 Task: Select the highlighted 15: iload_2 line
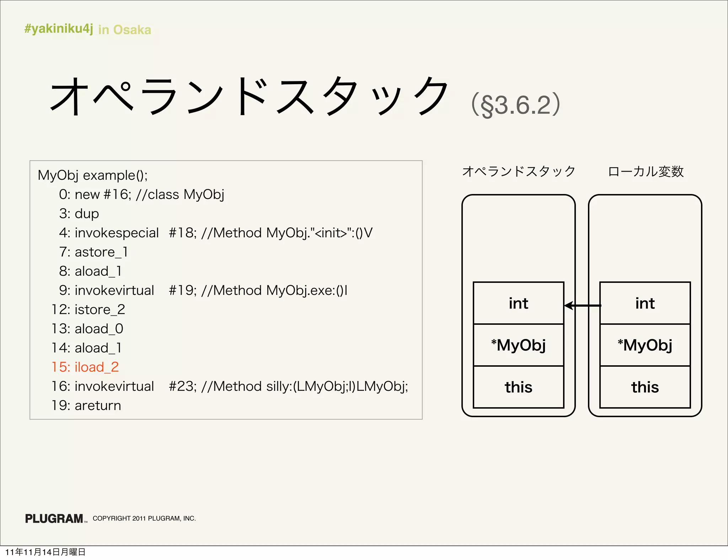tap(85, 367)
